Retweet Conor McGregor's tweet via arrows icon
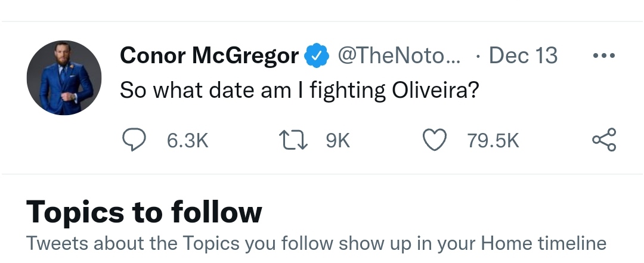This screenshot has width=644, height=263. pos(293,140)
